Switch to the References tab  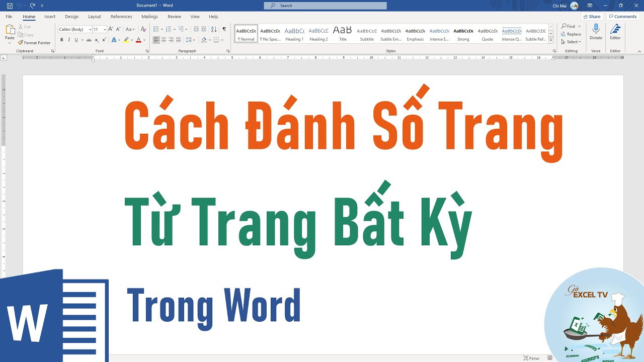(121, 17)
